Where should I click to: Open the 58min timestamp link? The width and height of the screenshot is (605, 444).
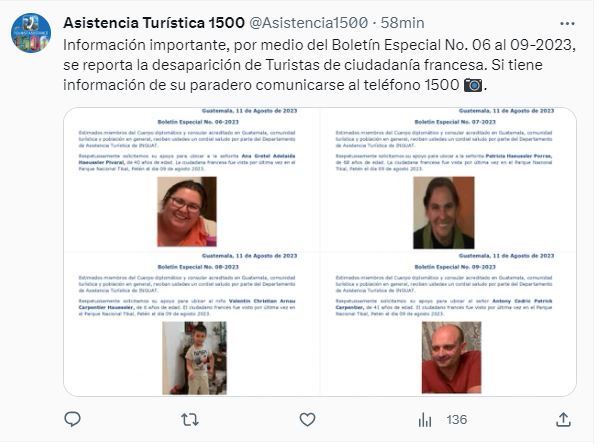pyautogui.click(x=402, y=23)
